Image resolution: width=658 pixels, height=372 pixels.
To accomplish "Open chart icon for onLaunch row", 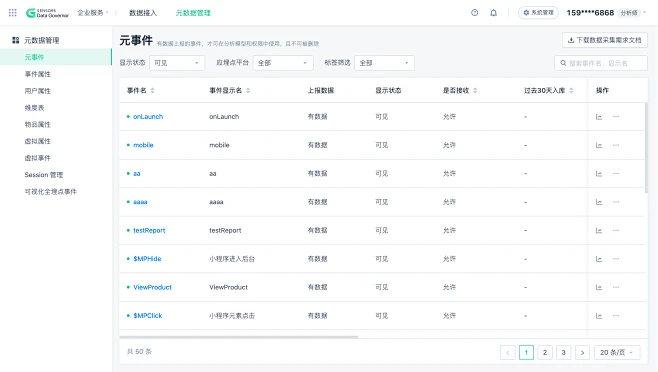I will coord(599,117).
